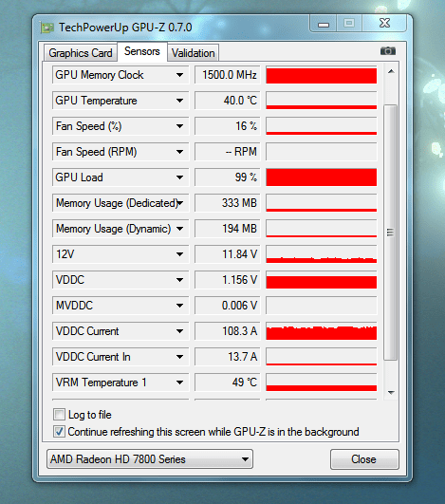Screen dimensions: 445x504
Task: Click the 49 °C VRM temperature value
Action: pyautogui.click(x=227, y=383)
